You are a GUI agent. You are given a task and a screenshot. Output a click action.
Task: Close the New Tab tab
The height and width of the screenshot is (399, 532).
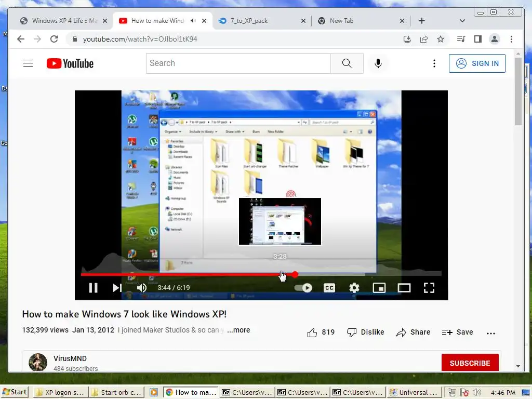point(402,21)
